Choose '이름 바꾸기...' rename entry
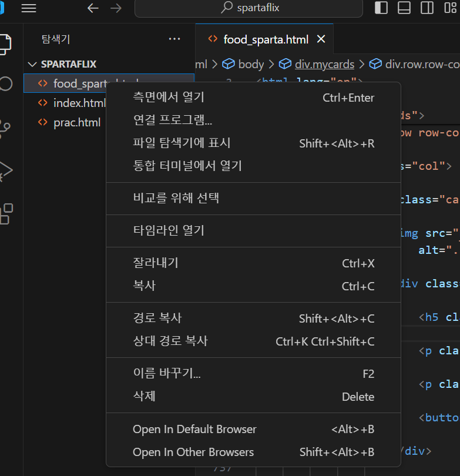This screenshot has width=460, height=476. coord(253,374)
